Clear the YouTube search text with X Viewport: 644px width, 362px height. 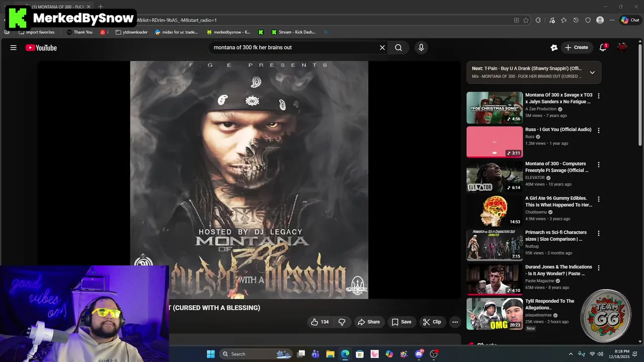pyautogui.click(x=382, y=48)
